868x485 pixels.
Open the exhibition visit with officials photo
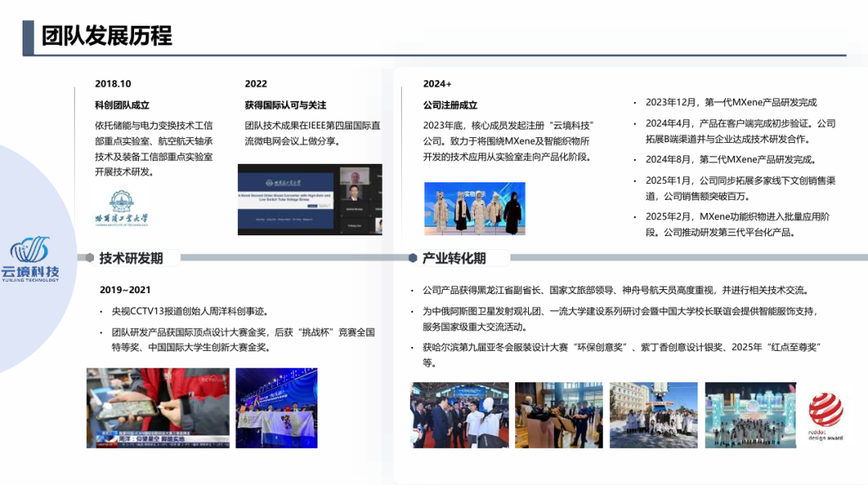pos(460,415)
